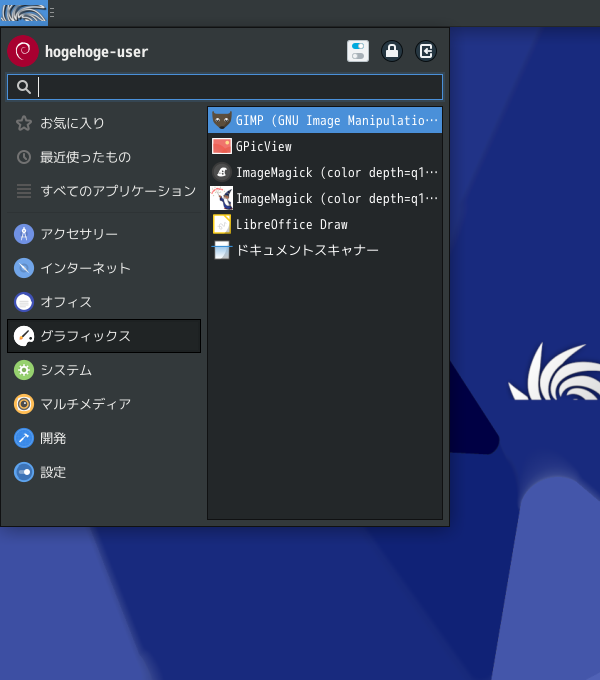
Task: Select the グラフィックス category
Action: [x=104, y=336]
